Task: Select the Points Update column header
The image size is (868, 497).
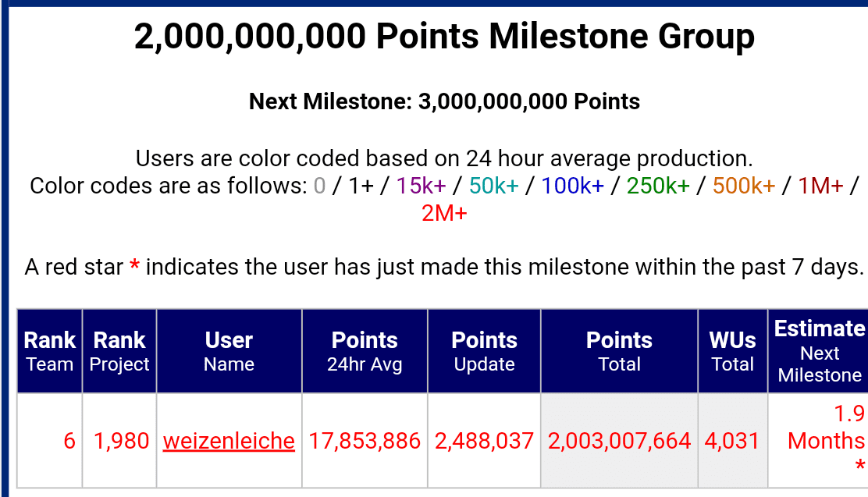Action: 485,351
